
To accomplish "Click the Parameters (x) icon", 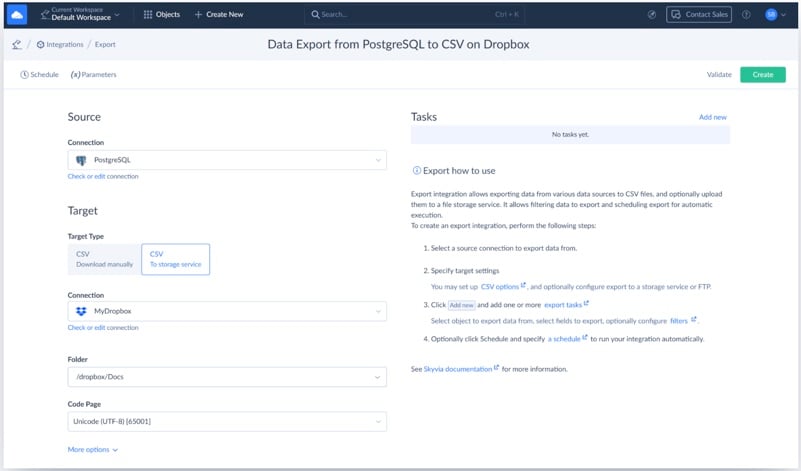I will tap(75, 75).
